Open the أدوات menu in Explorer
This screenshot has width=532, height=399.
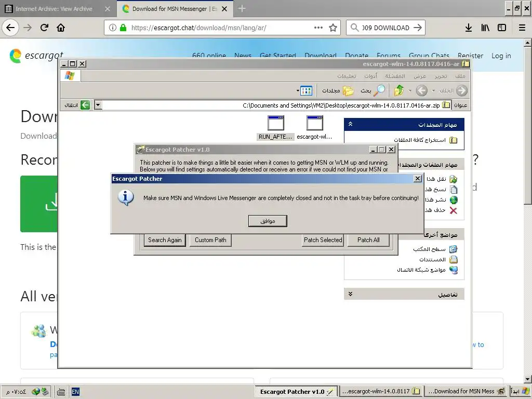coord(370,76)
